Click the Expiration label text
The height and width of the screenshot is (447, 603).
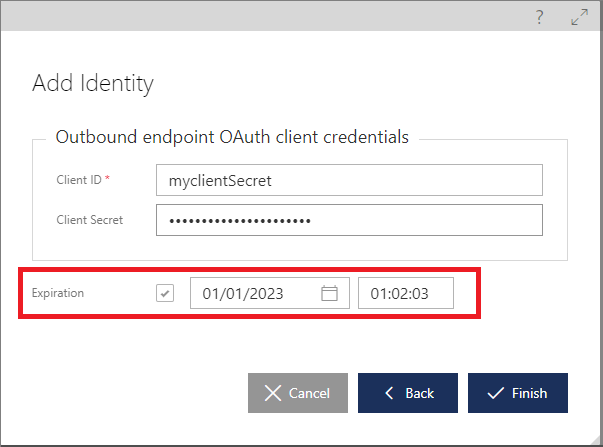[x=58, y=293]
